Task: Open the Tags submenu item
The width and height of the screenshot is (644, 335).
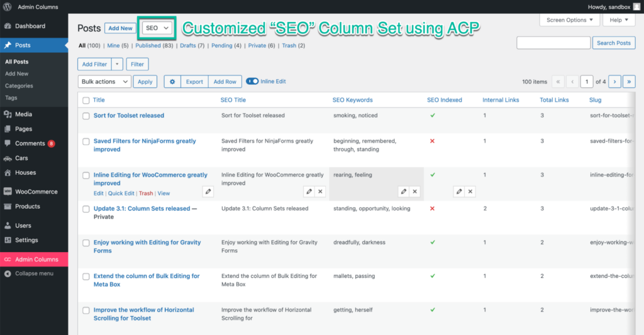Action: pos(11,97)
